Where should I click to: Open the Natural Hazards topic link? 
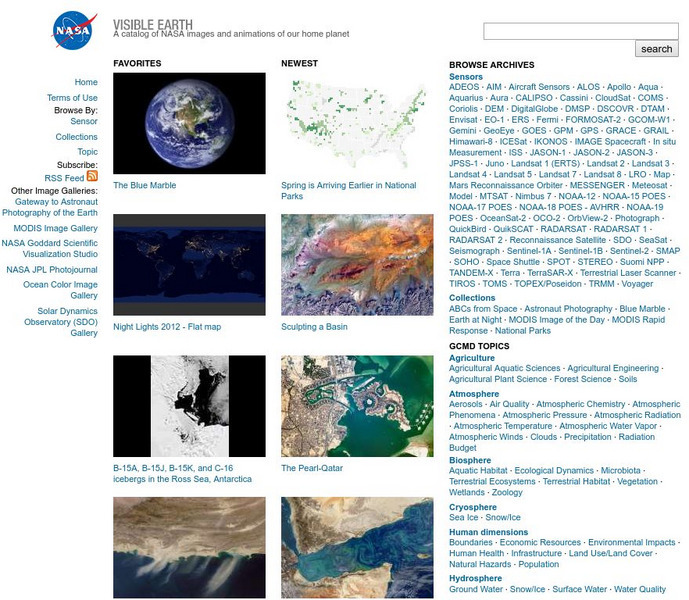(480, 564)
